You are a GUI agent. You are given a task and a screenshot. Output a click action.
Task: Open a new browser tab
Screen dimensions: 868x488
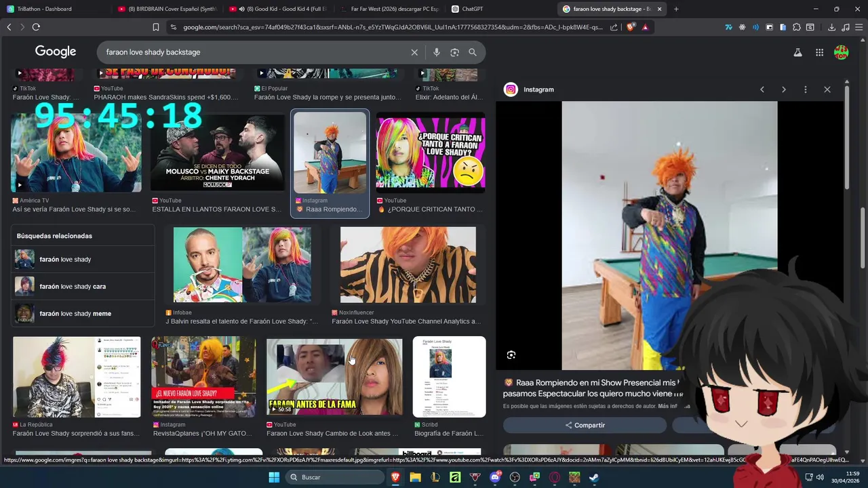[x=676, y=9]
